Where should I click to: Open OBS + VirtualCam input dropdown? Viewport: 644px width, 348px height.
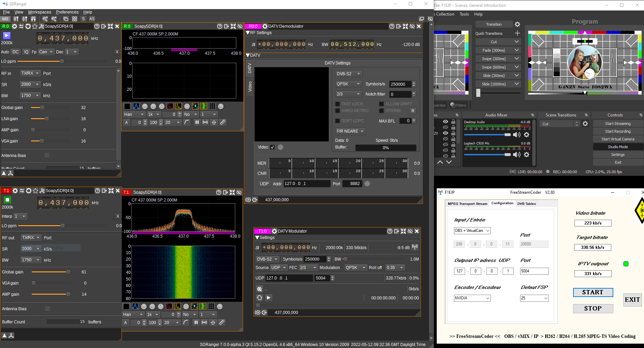pos(472,231)
